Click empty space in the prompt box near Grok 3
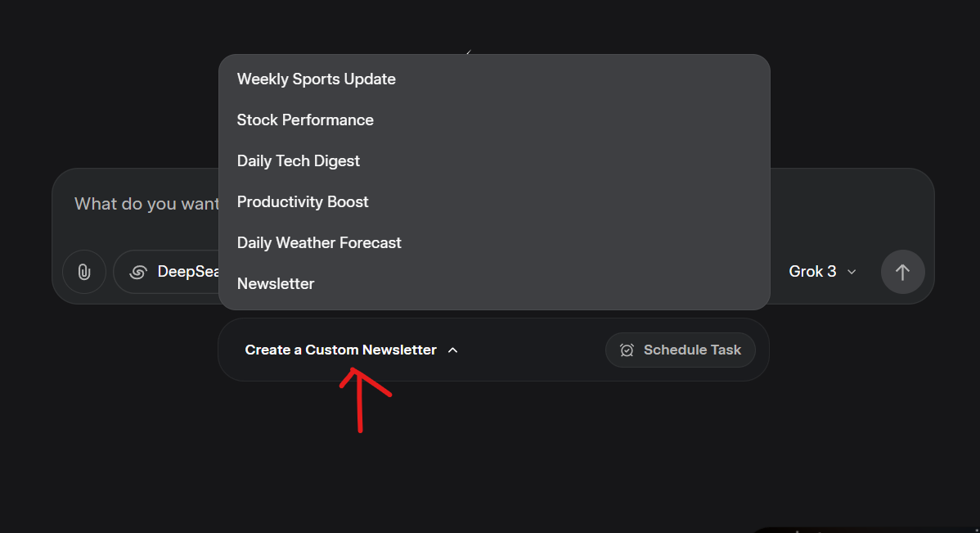 850,206
